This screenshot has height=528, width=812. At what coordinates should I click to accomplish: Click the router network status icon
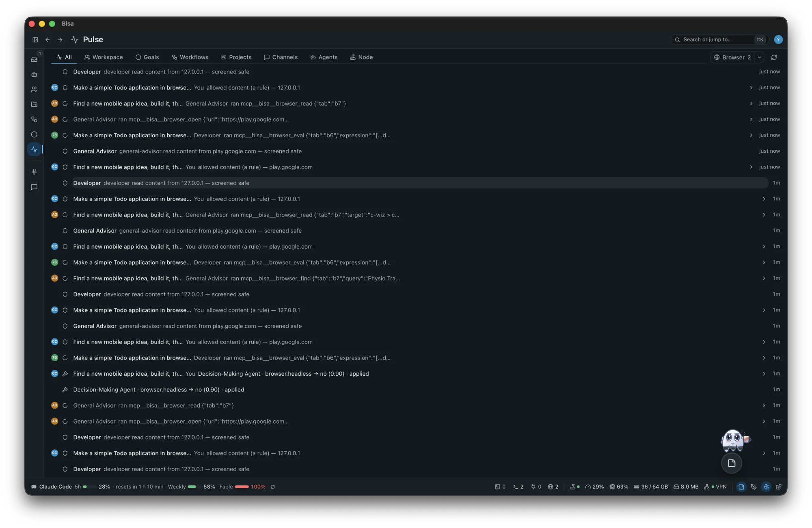click(575, 487)
